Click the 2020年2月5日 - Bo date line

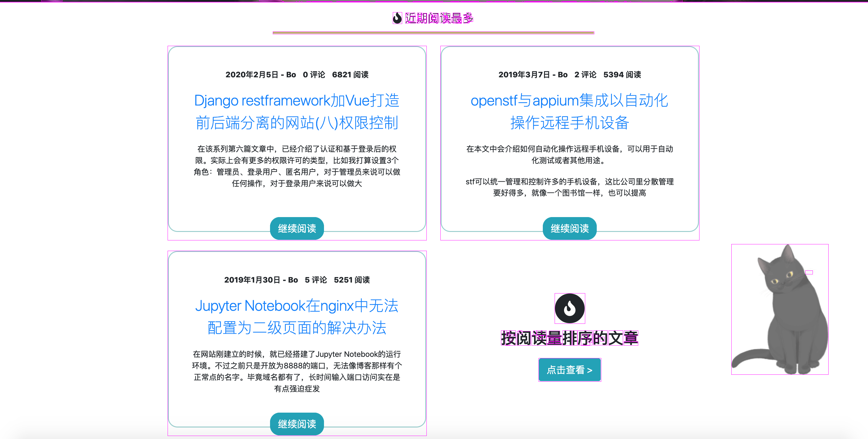[x=260, y=75]
